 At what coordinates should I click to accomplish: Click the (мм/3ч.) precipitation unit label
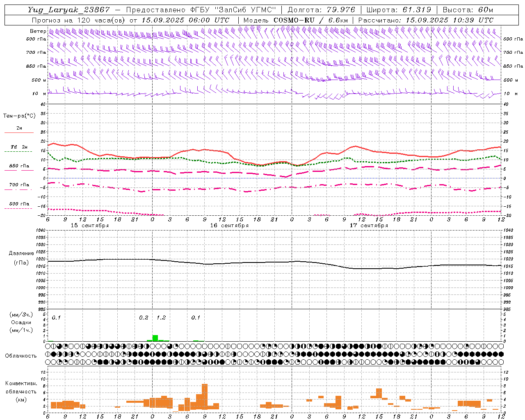point(21,315)
